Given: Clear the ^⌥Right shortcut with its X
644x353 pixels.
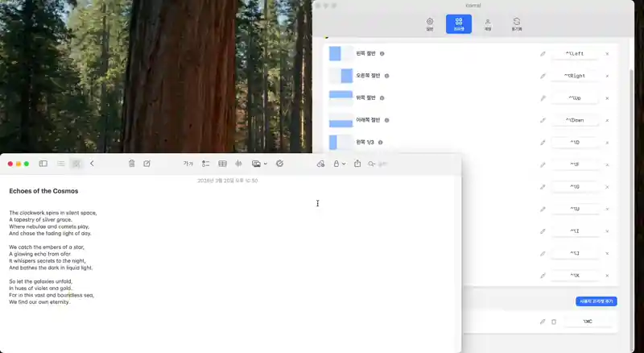Looking at the screenshot, I should [607, 76].
